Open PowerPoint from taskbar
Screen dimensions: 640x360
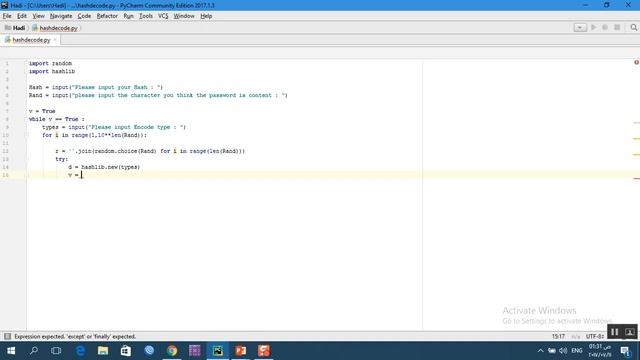(x=241, y=351)
